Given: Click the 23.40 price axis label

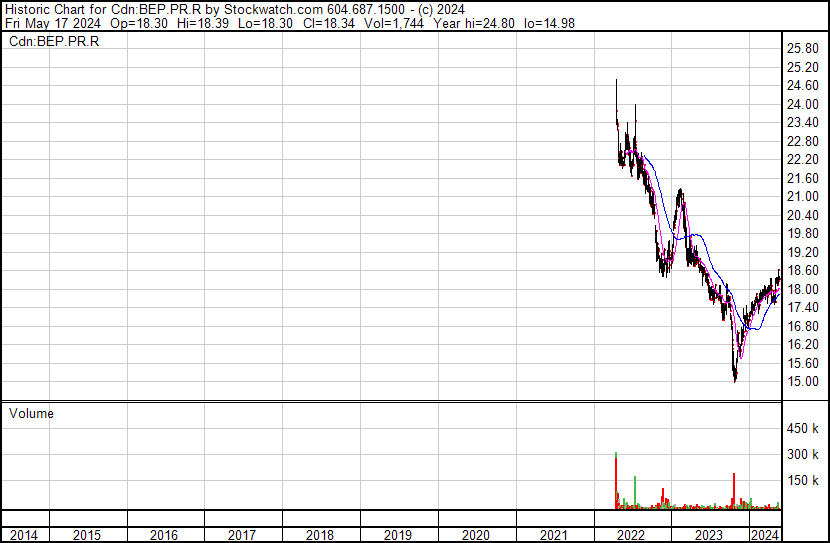Looking at the screenshot, I should coord(803,123).
